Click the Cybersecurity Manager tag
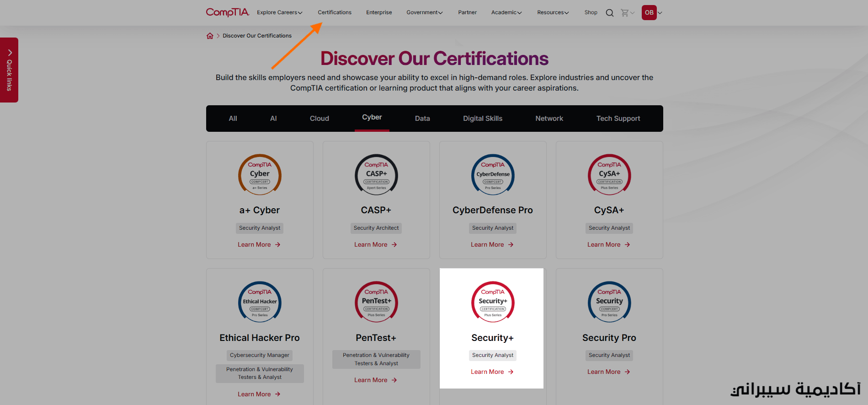Image resolution: width=868 pixels, height=405 pixels. point(260,355)
